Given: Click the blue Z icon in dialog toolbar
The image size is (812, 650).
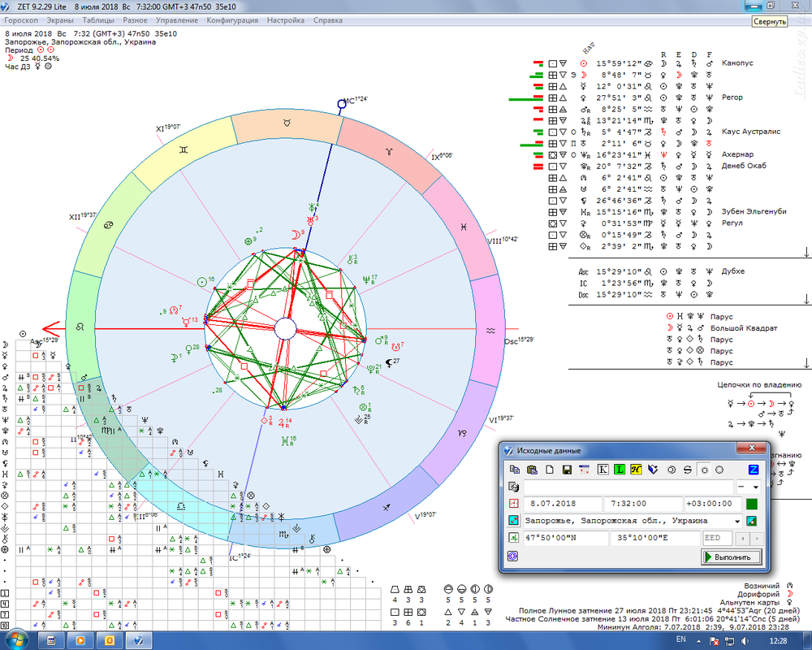Looking at the screenshot, I should (754, 470).
